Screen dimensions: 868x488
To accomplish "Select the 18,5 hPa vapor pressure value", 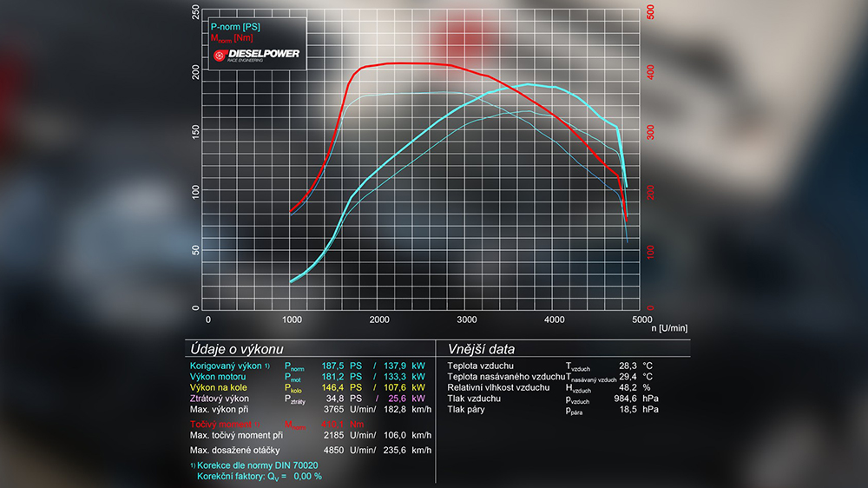I will point(639,410).
